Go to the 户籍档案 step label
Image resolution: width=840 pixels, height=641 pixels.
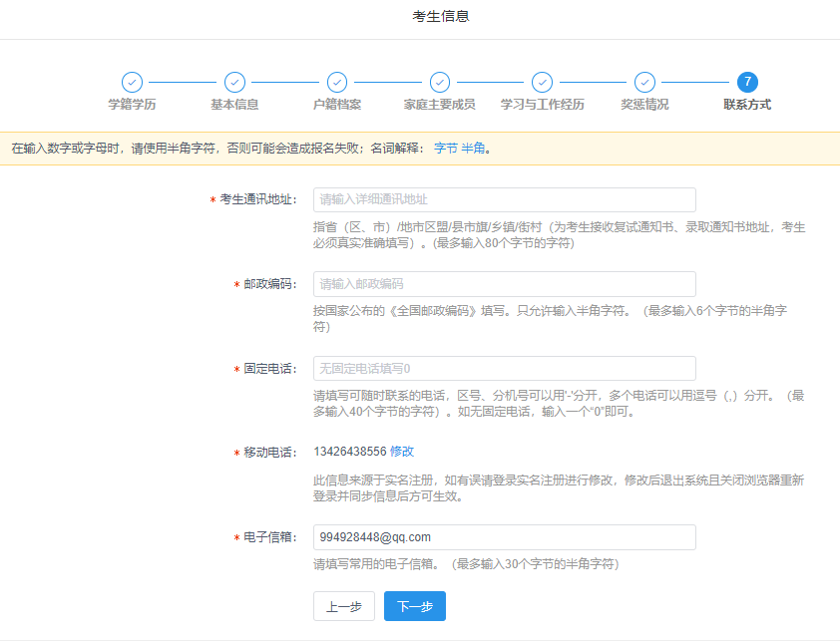(x=337, y=105)
